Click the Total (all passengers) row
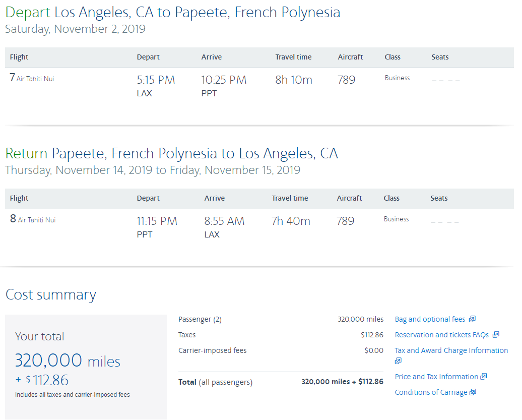Image resolution: width=522 pixels, height=420 pixels. click(x=281, y=382)
